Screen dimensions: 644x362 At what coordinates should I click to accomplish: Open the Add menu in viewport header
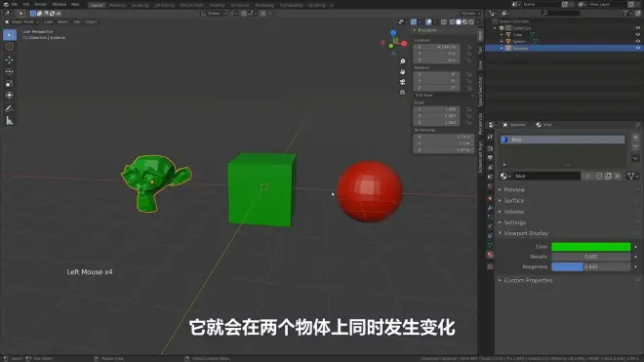(x=77, y=21)
